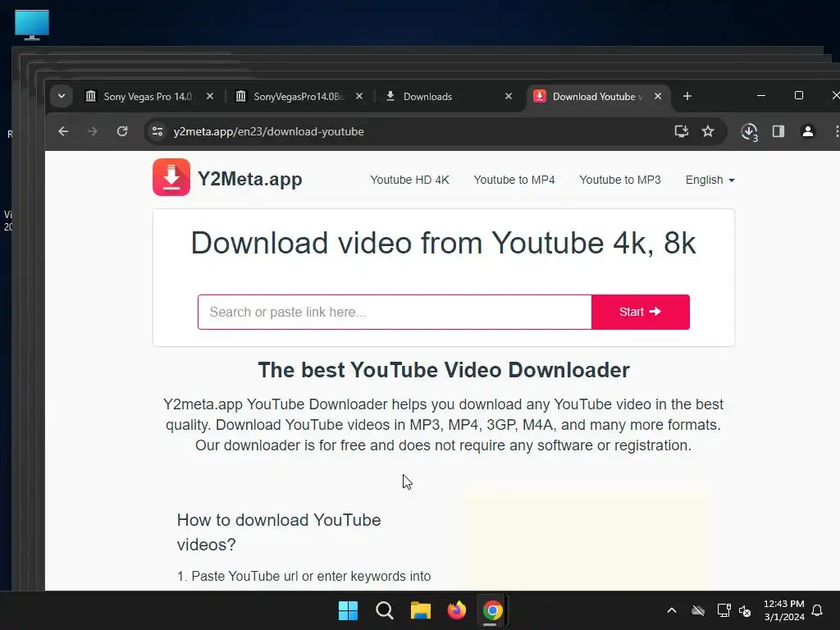This screenshot has width=840, height=630.
Task: Reload the page with the refresh icon
Action: [x=123, y=131]
